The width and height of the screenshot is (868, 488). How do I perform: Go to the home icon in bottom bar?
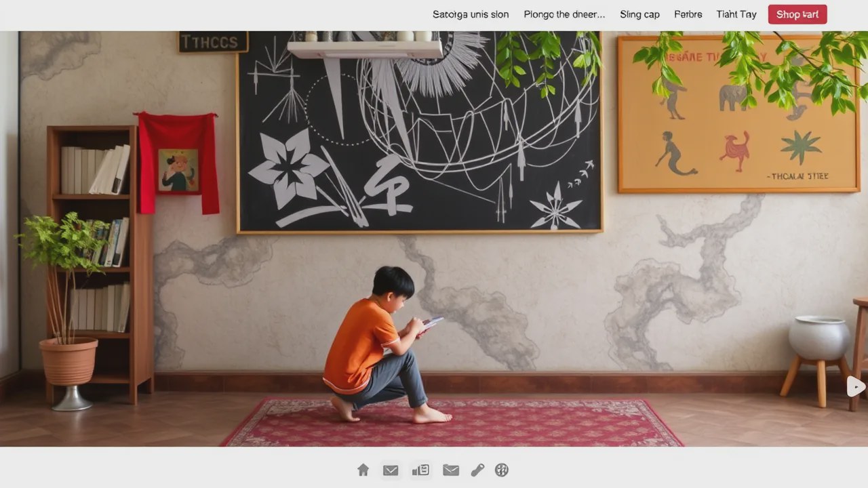(363, 470)
